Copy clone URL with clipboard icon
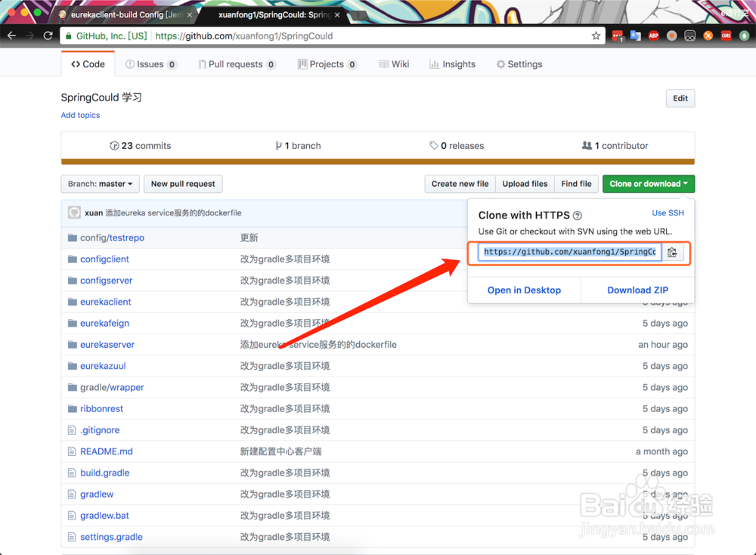This screenshot has height=555, width=756. coord(673,253)
